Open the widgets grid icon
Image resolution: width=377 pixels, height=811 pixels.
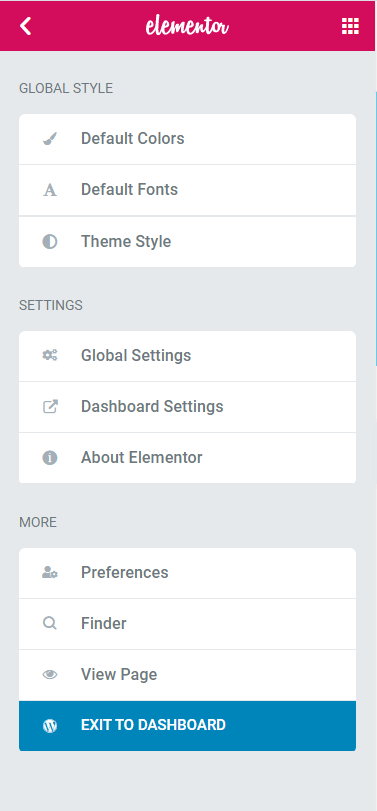pyautogui.click(x=350, y=26)
